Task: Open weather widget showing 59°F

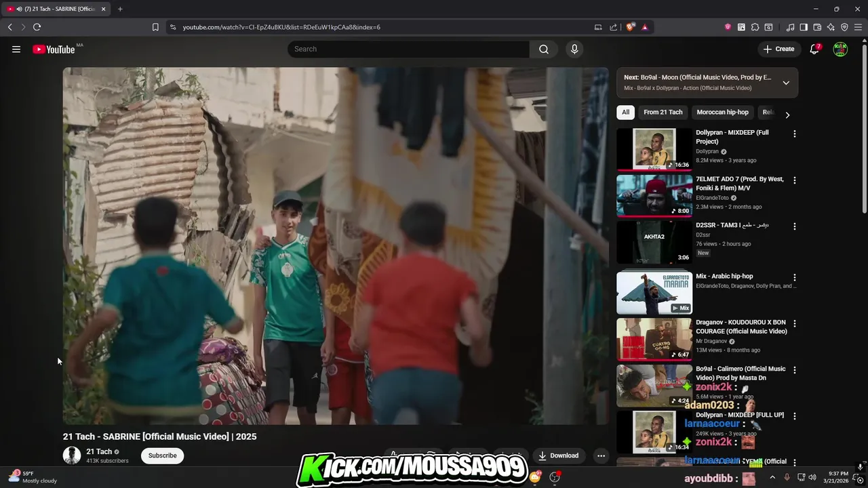Action: pyautogui.click(x=33, y=477)
